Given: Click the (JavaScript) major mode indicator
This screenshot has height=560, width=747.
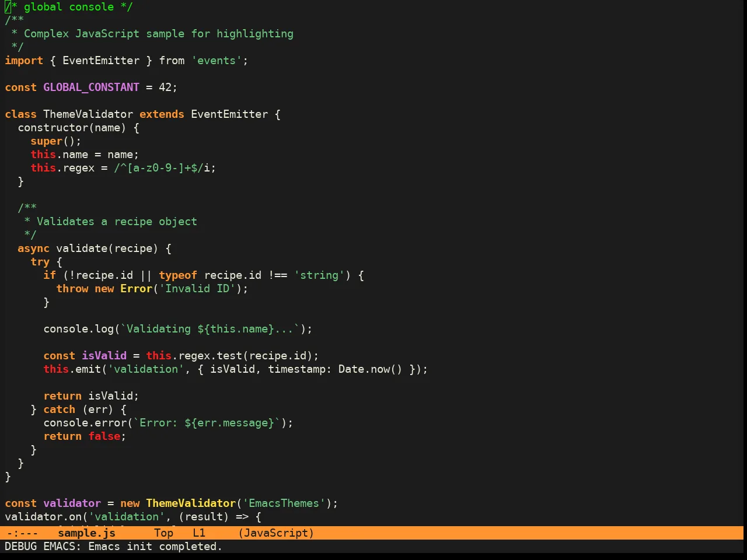Looking at the screenshot, I should coord(276,533).
